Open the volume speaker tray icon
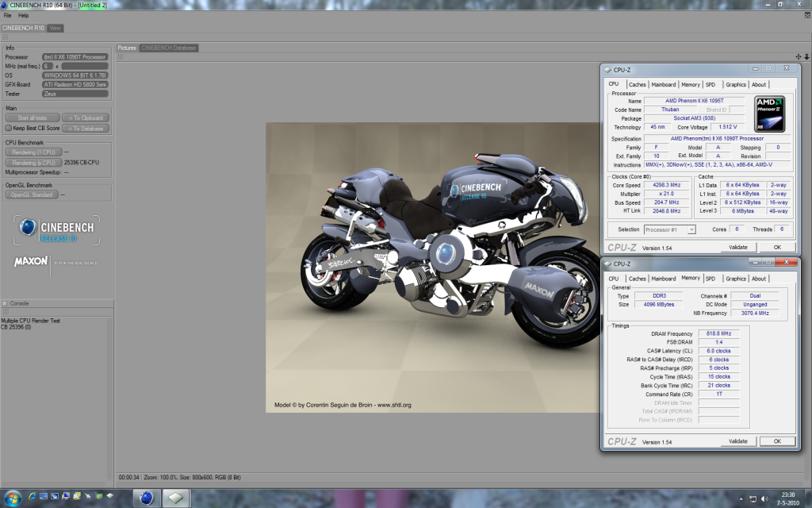The image size is (812, 508). [764, 498]
